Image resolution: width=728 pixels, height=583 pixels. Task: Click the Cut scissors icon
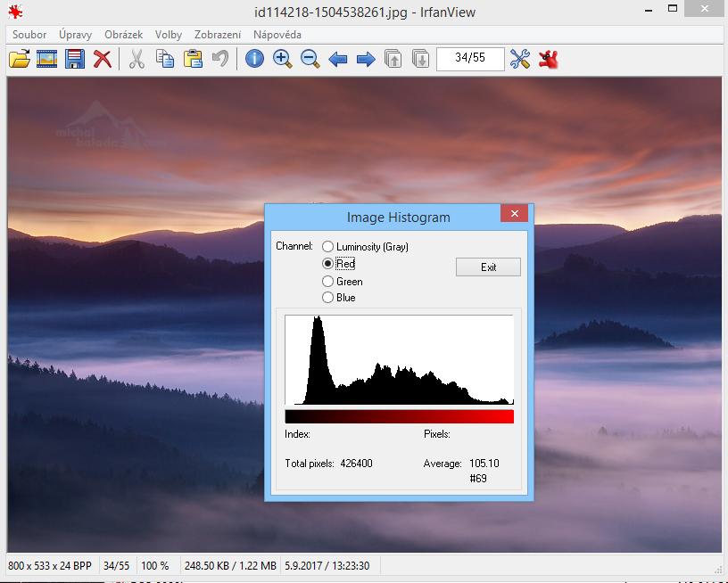click(136, 59)
